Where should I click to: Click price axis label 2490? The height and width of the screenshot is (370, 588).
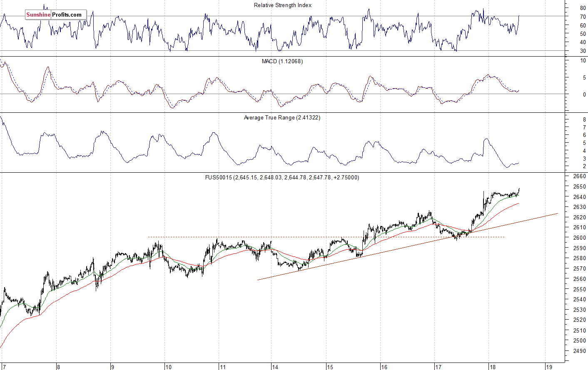pos(579,350)
